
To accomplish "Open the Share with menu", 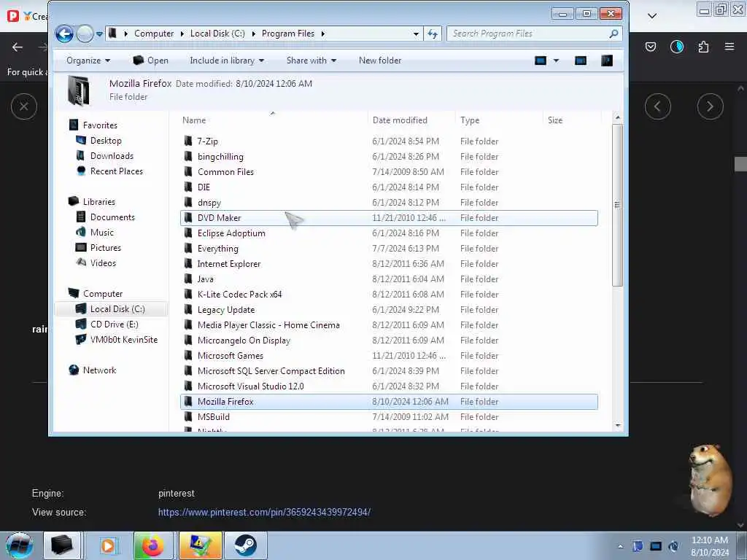I will pyautogui.click(x=311, y=61).
